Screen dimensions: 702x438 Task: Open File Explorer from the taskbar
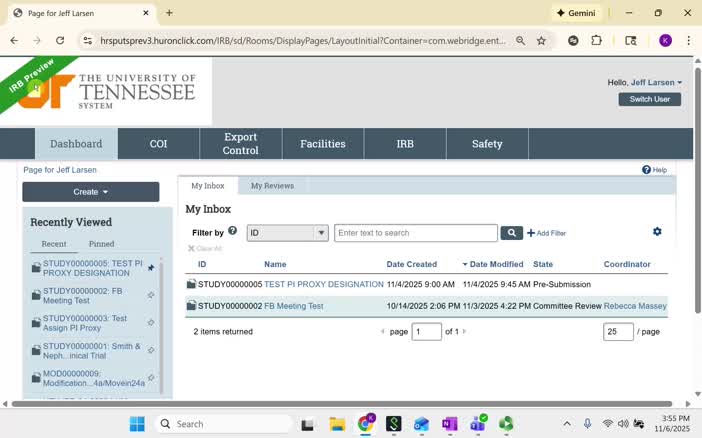pos(337,424)
